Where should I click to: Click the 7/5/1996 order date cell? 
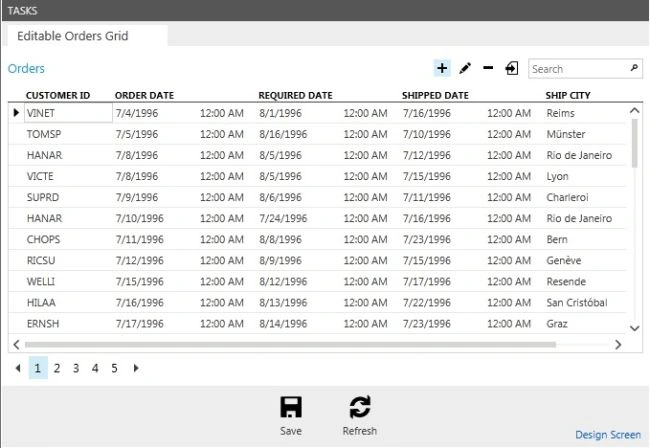click(137, 134)
